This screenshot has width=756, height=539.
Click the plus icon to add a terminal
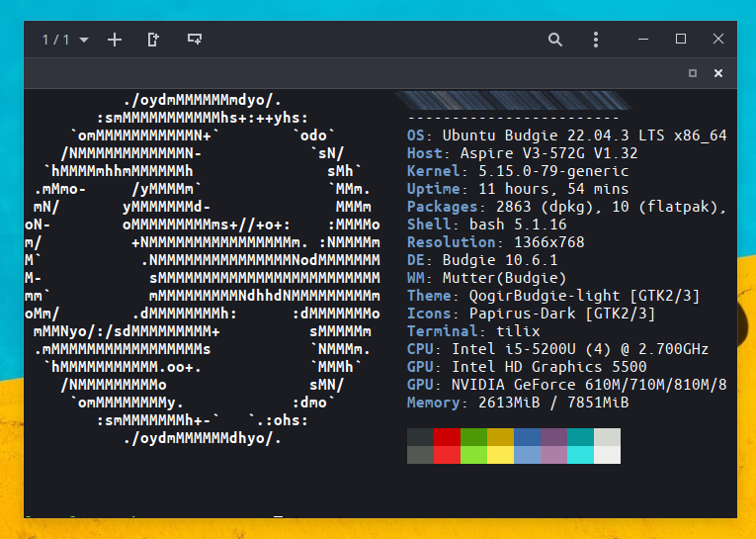point(115,40)
